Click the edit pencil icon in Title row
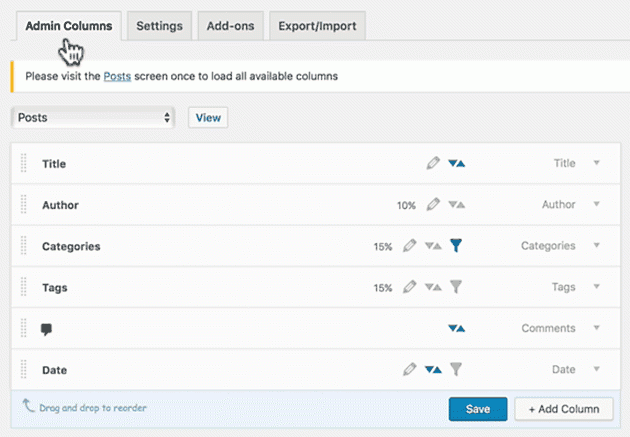The image size is (630, 437). (x=433, y=163)
